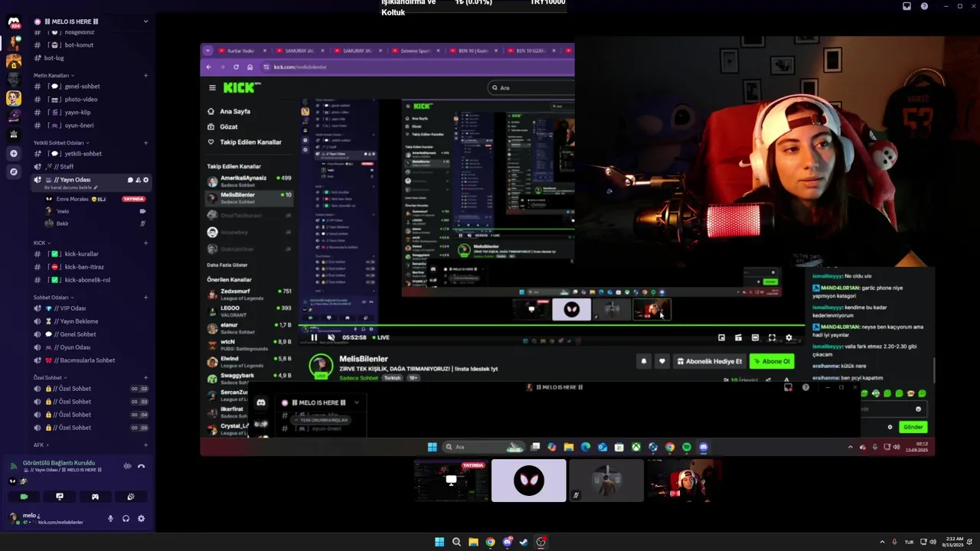Click Kick hamburger menu in shared stream
980x551 pixels.
point(211,88)
